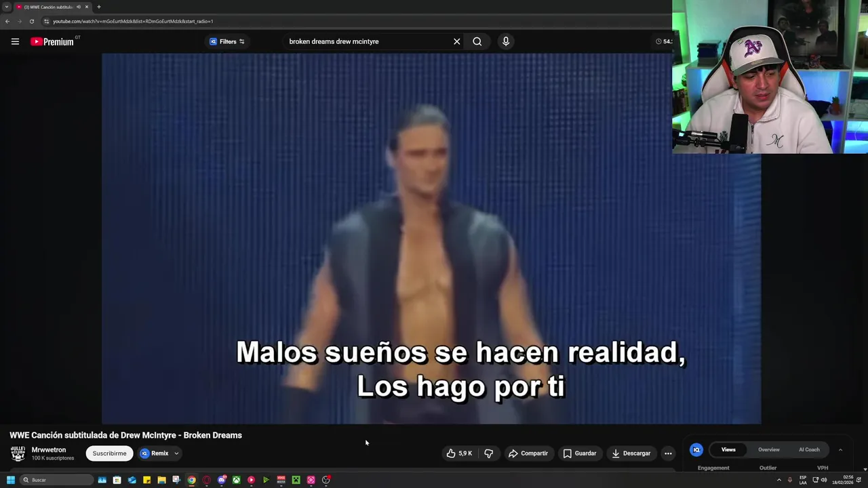Open volume control in system tray

click(x=823, y=480)
